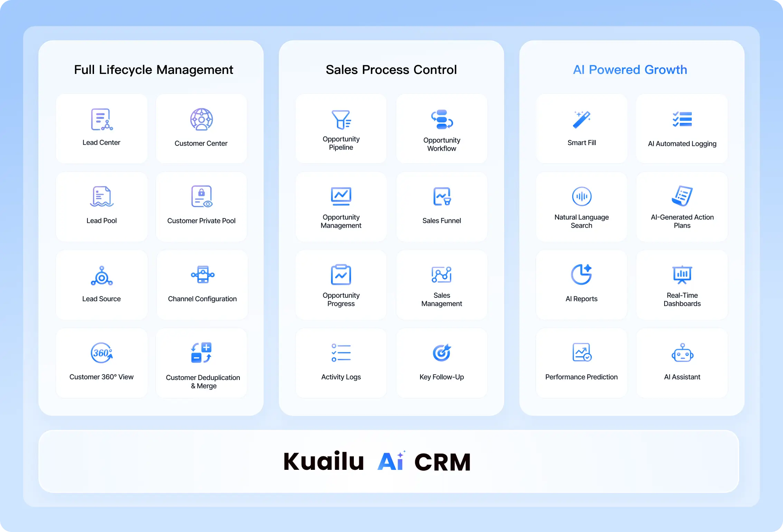Select the Opportunity Workflow card
The height and width of the screenshot is (532, 783).
point(442,128)
